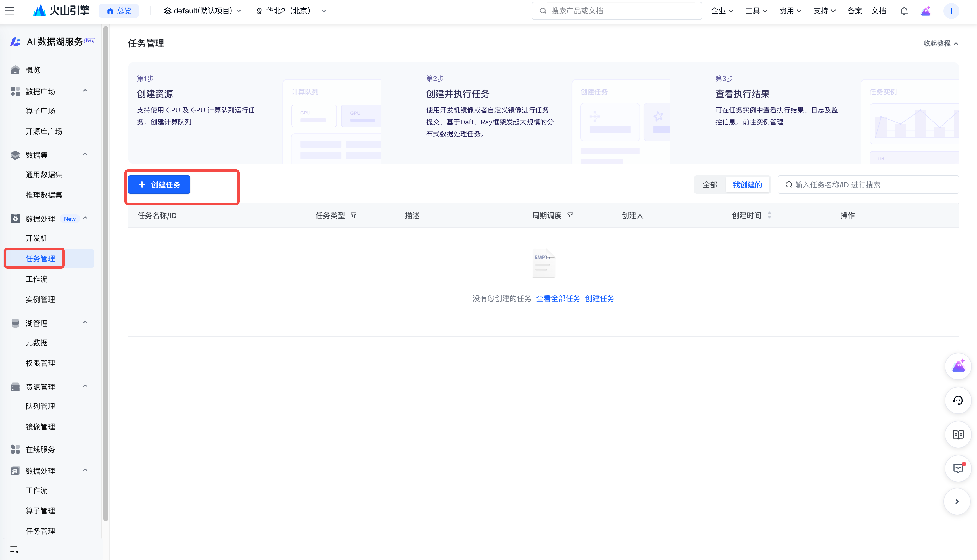Collapse sidebar using bottom menu icon

14,549
